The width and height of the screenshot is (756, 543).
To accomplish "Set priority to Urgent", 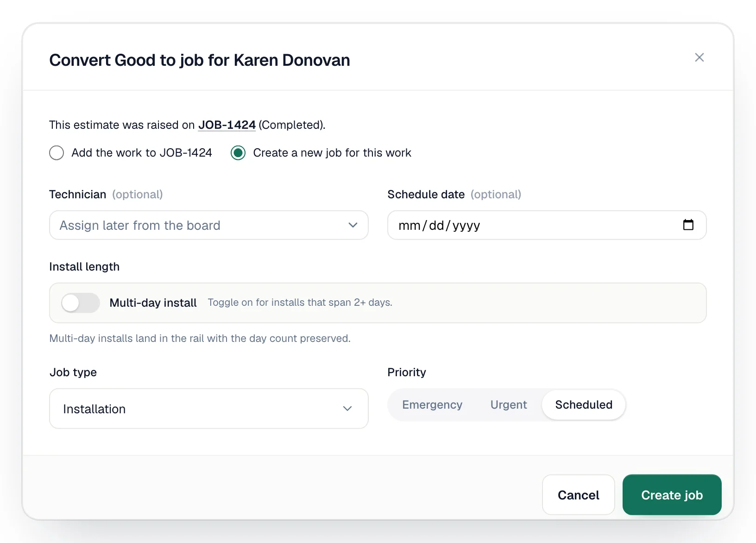I will [509, 405].
